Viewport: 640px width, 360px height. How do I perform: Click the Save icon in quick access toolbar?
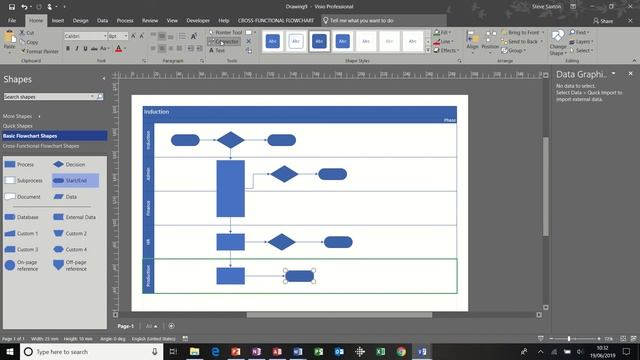coord(12,7)
